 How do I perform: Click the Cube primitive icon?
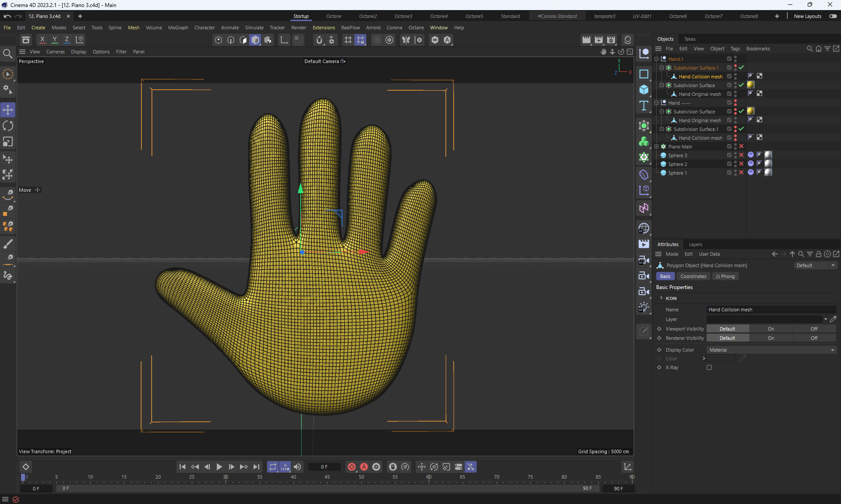click(643, 90)
